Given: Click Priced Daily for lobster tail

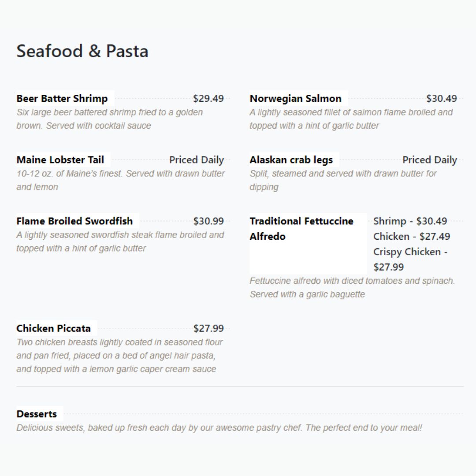Looking at the screenshot, I should pos(197,160).
